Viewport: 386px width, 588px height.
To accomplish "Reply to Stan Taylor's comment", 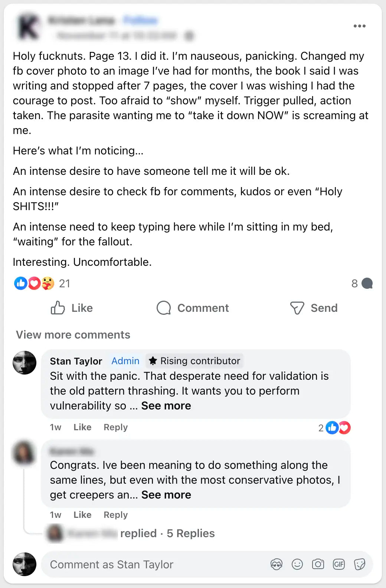I will click(115, 427).
